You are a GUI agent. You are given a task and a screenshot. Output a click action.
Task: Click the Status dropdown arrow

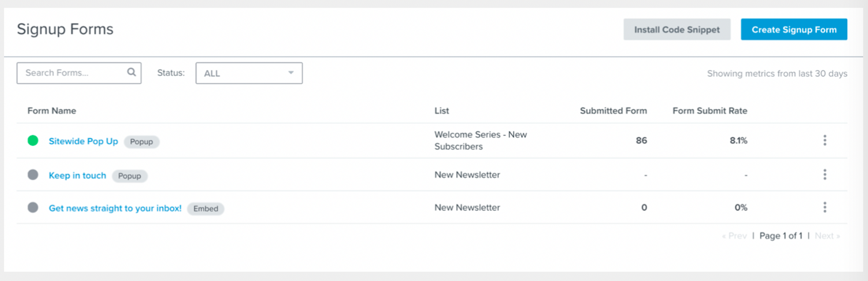coord(291,73)
